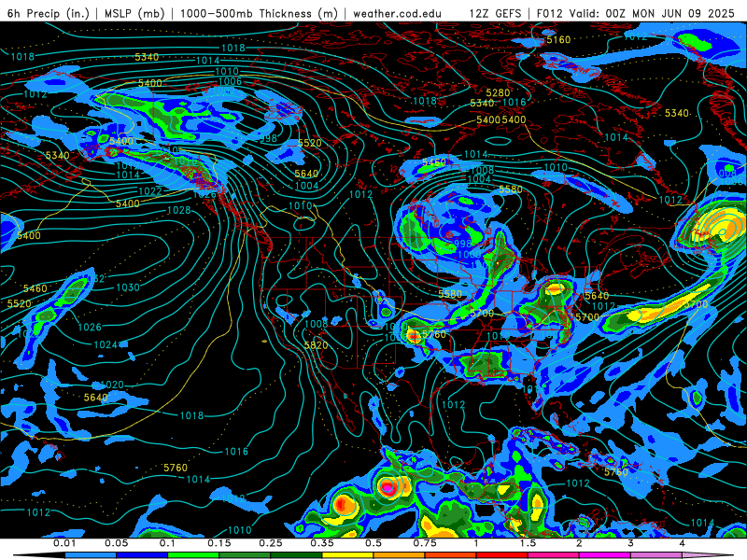Click the '4' legend value
747x560 pixels.
coord(683,543)
